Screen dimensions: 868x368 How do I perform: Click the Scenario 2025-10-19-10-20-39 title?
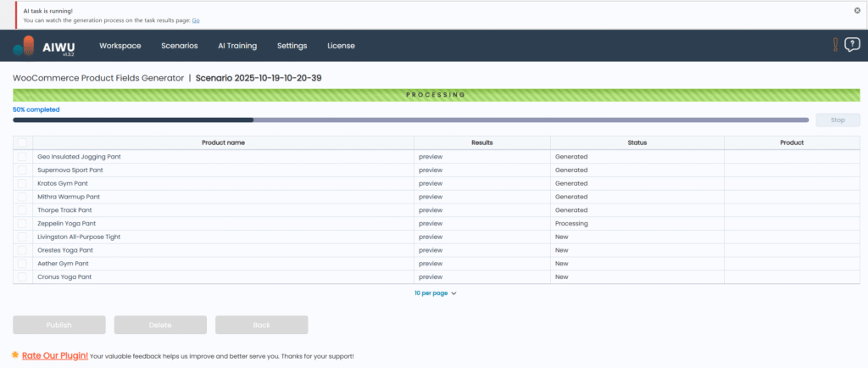259,78
